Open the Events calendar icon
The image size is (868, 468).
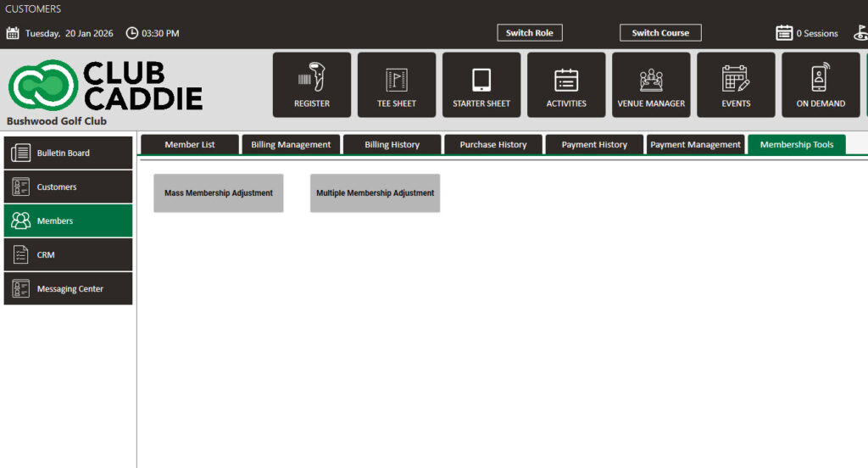pos(736,80)
